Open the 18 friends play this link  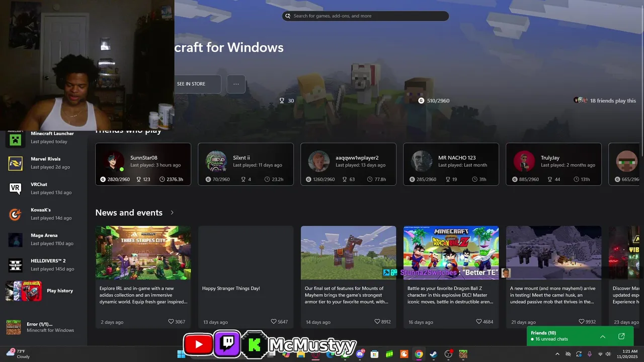[605, 101]
